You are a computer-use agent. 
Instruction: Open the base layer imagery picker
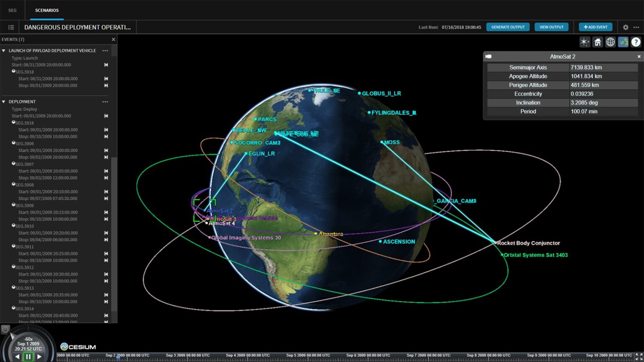click(623, 42)
